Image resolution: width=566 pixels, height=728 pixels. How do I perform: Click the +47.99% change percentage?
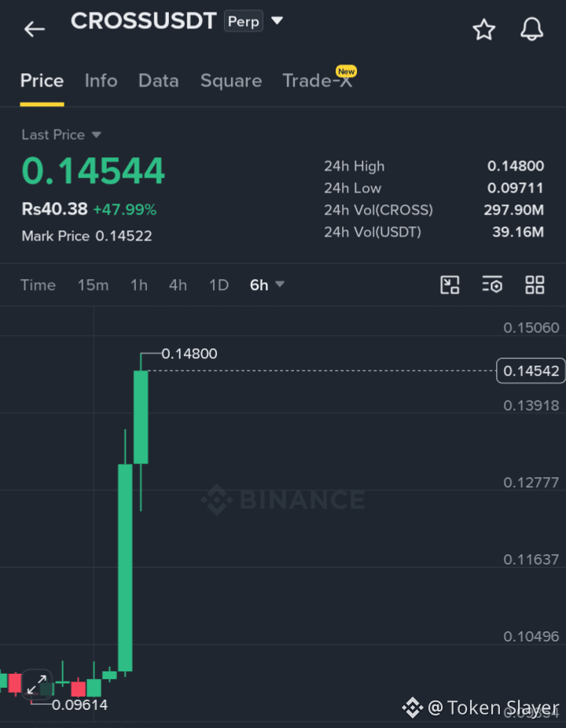coord(125,210)
